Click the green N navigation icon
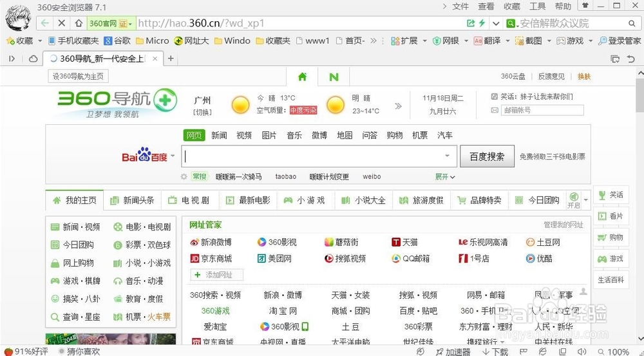Screen dimensions: 644x356 pyautogui.click(x=334, y=77)
